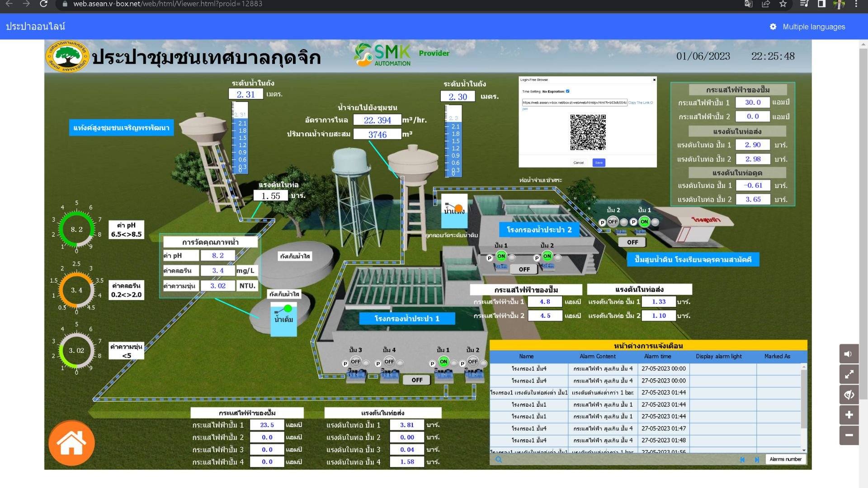Viewport: 868px width, 488px height.
Task: Click the zoom out minus icon
Action: (849, 435)
